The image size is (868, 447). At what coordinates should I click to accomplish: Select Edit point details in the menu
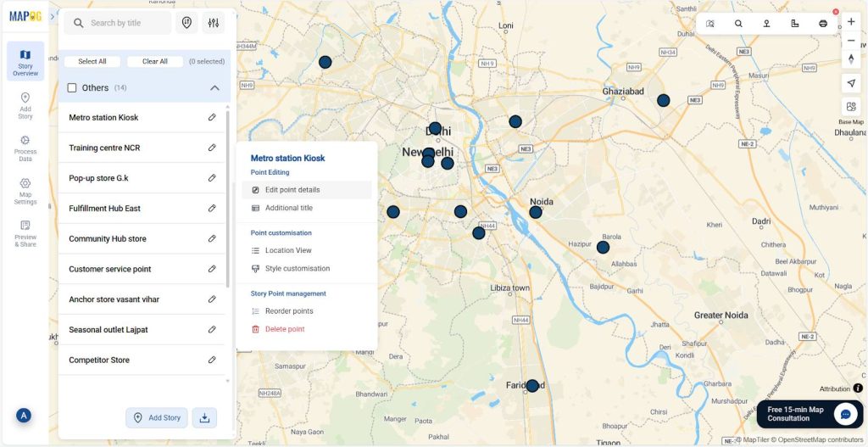click(292, 190)
